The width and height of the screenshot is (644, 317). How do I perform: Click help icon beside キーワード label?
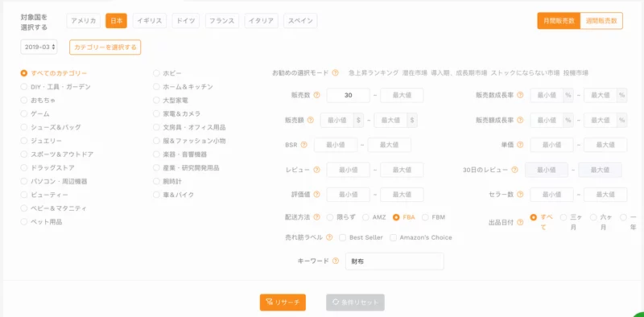coord(336,261)
